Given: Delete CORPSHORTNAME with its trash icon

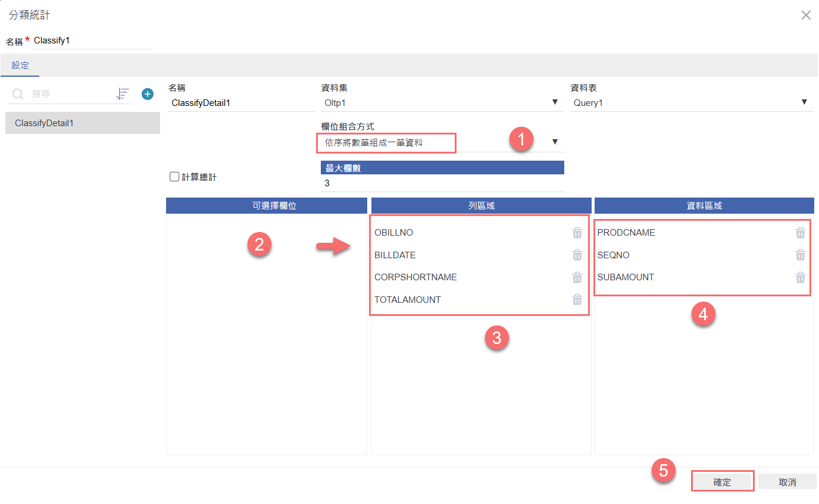Looking at the screenshot, I should pyautogui.click(x=577, y=277).
